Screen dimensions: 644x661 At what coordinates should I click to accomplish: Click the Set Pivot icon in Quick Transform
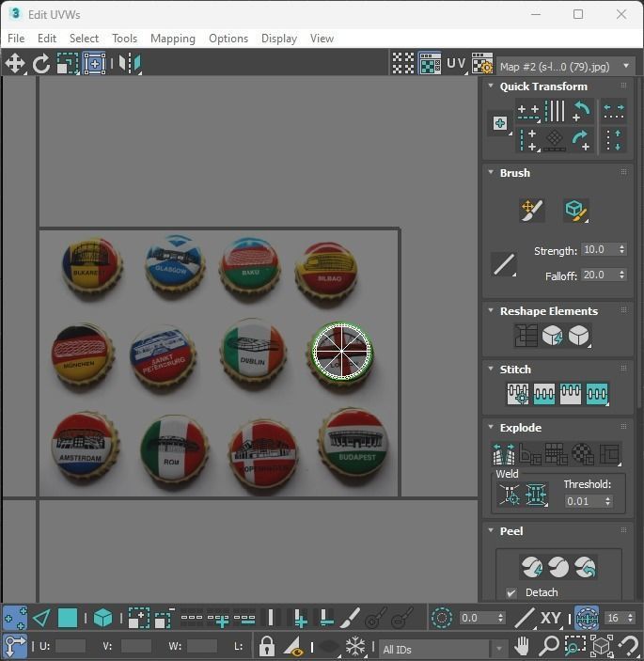(x=500, y=124)
